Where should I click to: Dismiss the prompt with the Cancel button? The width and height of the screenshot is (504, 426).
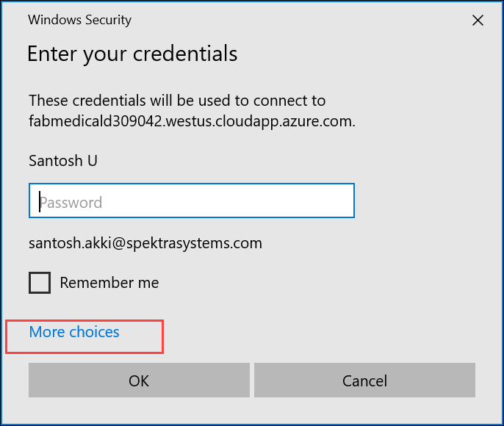pyautogui.click(x=364, y=380)
